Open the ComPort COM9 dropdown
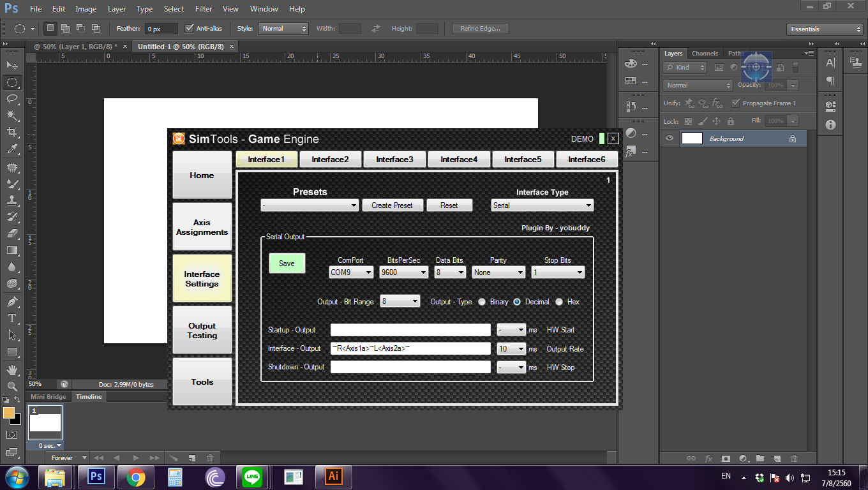This screenshot has width=868, height=490. [351, 272]
